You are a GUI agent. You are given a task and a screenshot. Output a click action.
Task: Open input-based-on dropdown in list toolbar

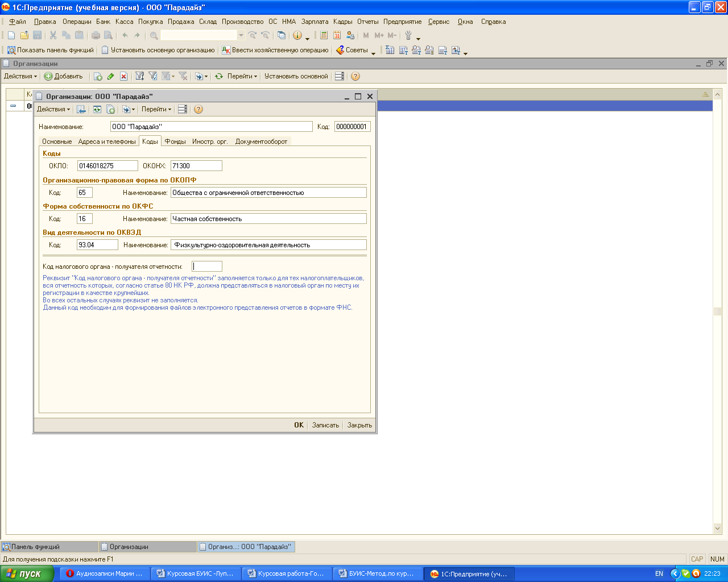click(201, 76)
